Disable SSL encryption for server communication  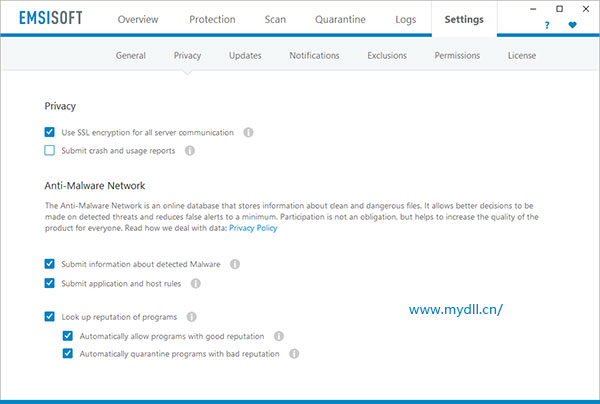(49, 132)
